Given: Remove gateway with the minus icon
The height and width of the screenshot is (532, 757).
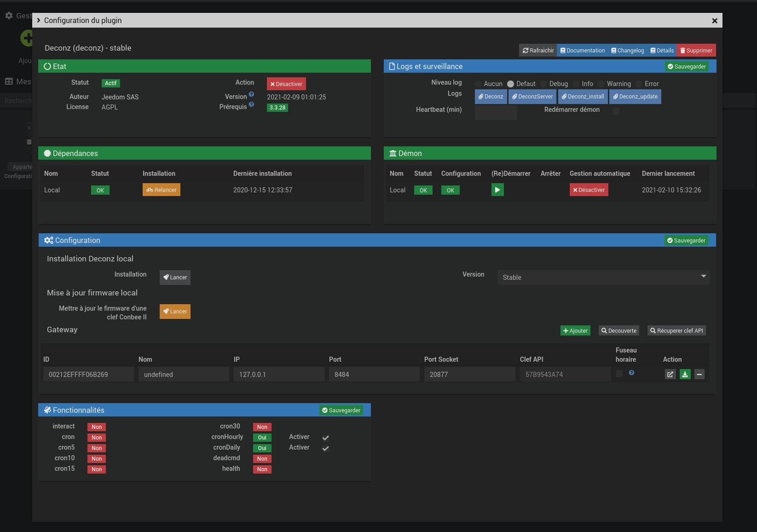Looking at the screenshot, I should click(x=699, y=375).
